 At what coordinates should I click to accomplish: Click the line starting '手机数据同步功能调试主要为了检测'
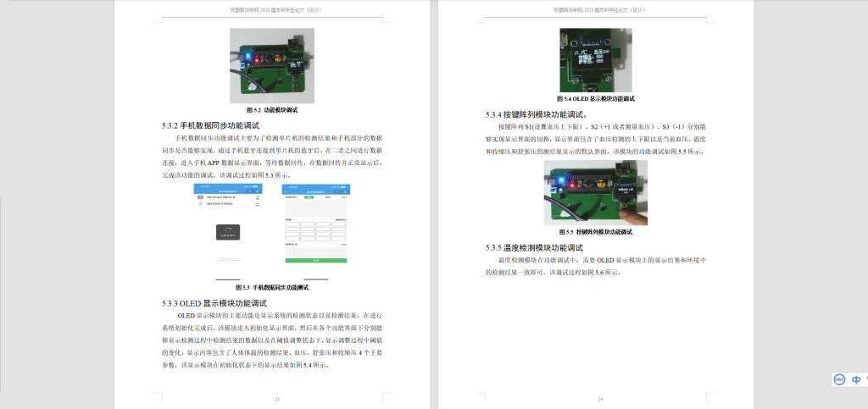tap(278, 138)
